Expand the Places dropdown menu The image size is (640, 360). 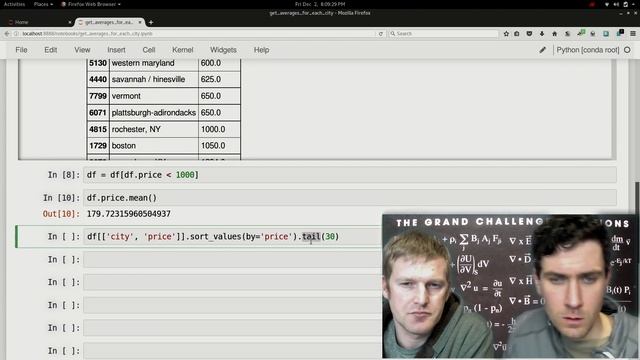click(43, 4)
